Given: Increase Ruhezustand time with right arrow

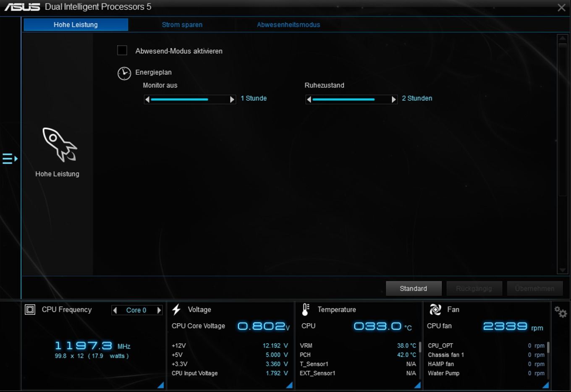Looking at the screenshot, I should (x=394, y=99).
